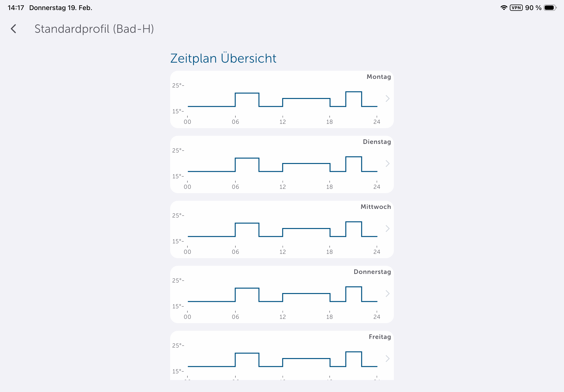564x392 pixels.
Task: Open Freitag schedule via chevron arrow
Action: pyautogui.click(x=387, y=359)
